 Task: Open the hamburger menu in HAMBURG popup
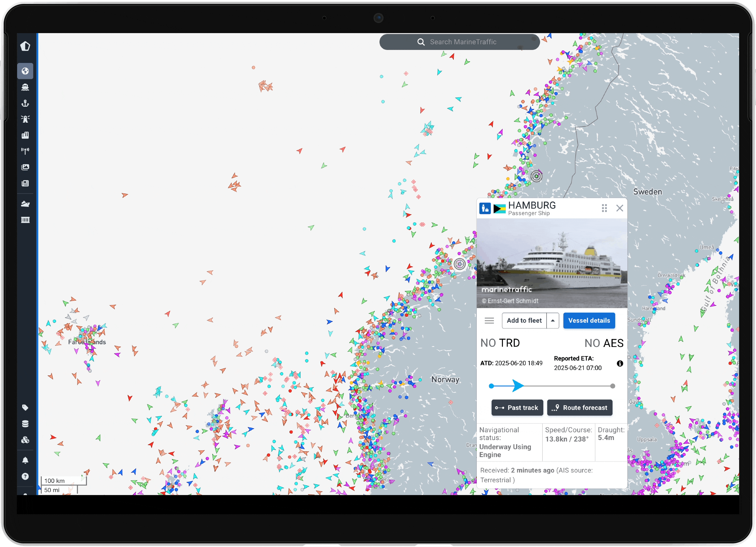pyautogui.click(x=489, y=320)
